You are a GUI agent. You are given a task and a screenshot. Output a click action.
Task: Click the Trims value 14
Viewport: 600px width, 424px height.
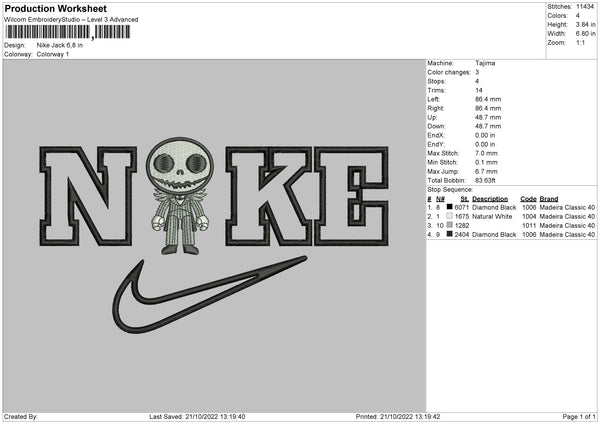(479, 90)
